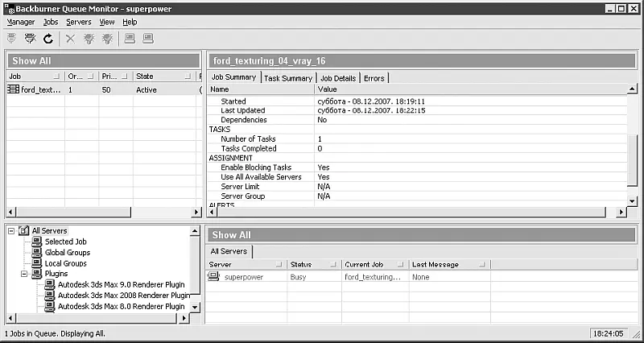The image size is (644, 343).
Task: Select the All Servers tab in the server list
Action: click(x=229, y=251)
